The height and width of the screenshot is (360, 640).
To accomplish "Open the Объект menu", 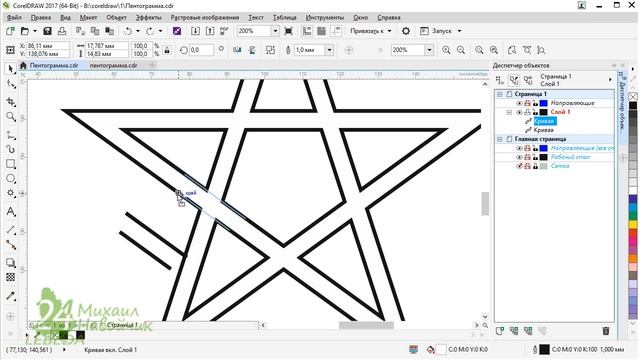I will (116, 18).
